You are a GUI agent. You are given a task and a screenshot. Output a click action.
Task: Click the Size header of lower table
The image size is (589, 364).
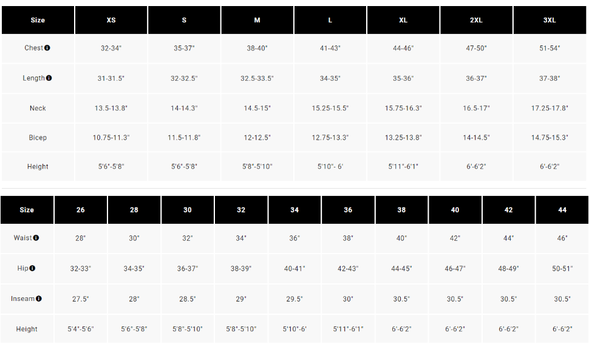click(x=27, y=210)
